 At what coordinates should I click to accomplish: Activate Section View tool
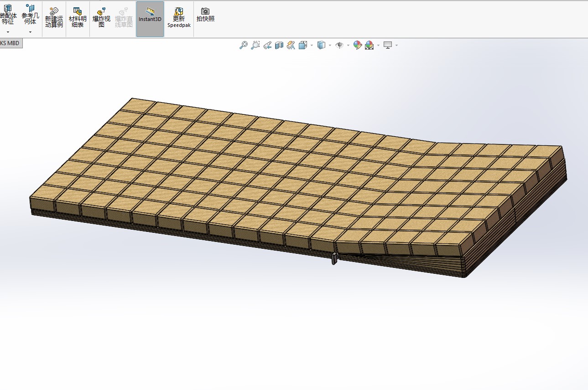coord(279,45)
